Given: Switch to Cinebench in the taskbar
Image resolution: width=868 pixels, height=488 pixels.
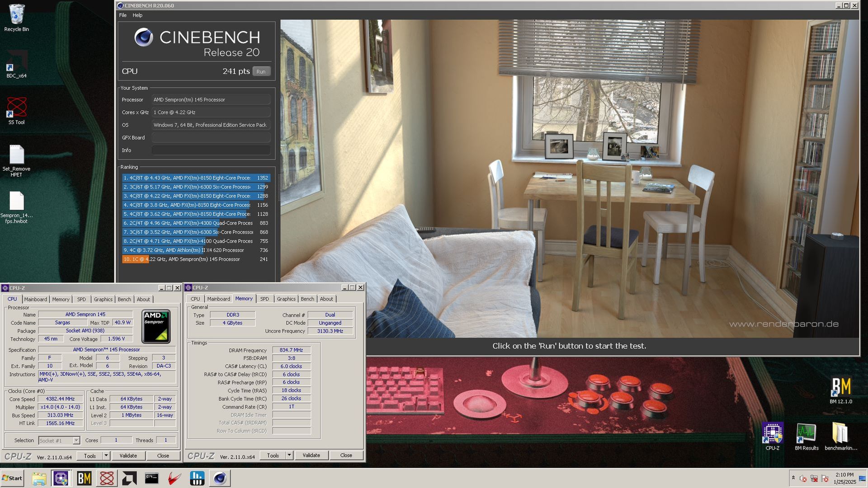Looking at the screenshot, I should click(x=220, y=478).
